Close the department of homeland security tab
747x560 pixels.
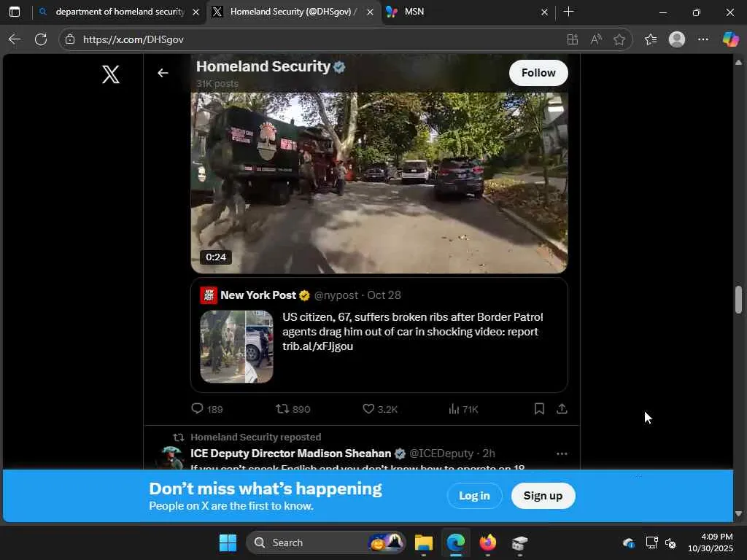click(196, 12)
